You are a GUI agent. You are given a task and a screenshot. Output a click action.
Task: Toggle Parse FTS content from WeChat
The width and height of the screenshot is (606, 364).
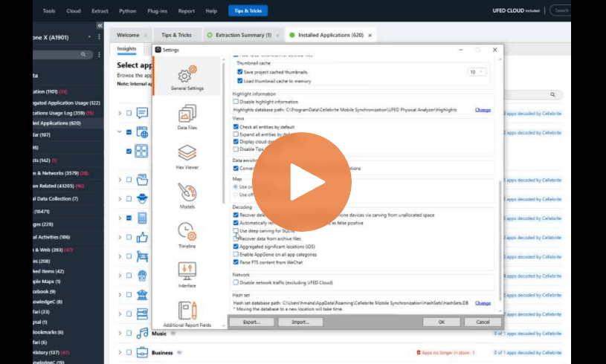(236, 262)
